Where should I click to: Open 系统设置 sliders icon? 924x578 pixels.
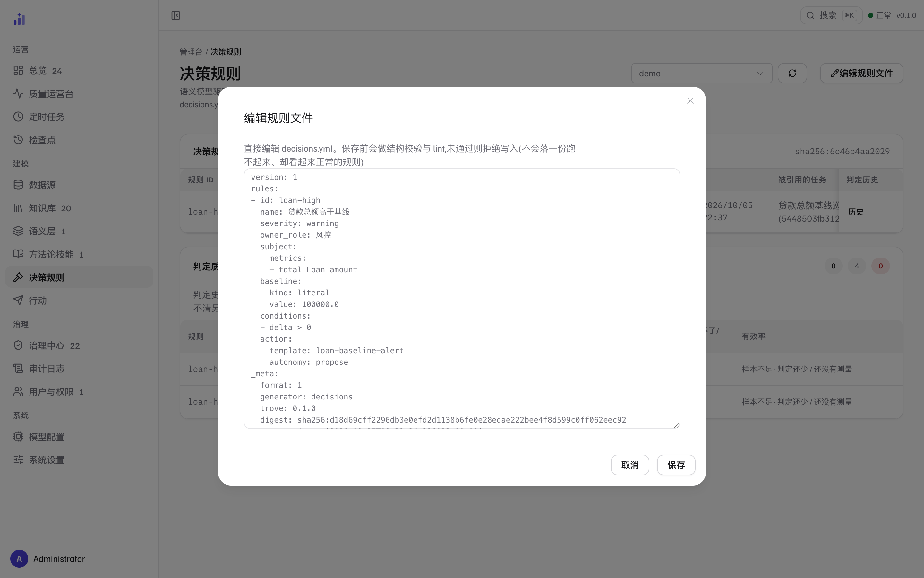(x=18, y=460)
